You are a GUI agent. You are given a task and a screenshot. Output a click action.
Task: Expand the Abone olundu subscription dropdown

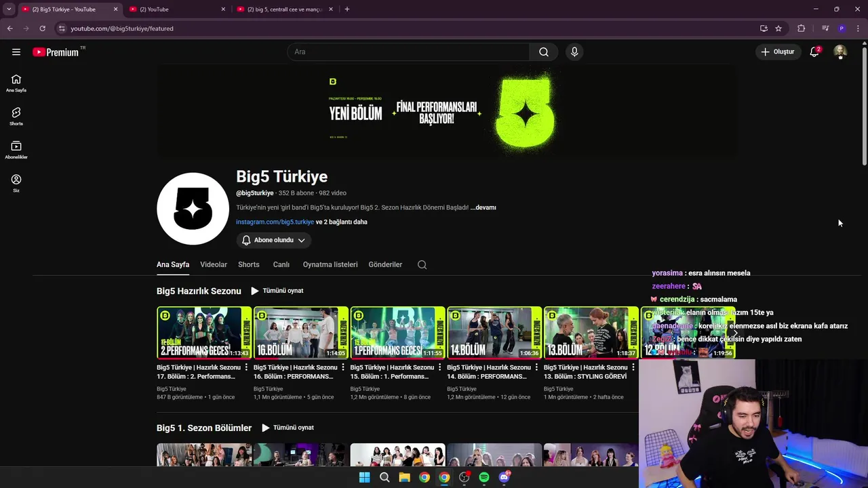[274, 240]
